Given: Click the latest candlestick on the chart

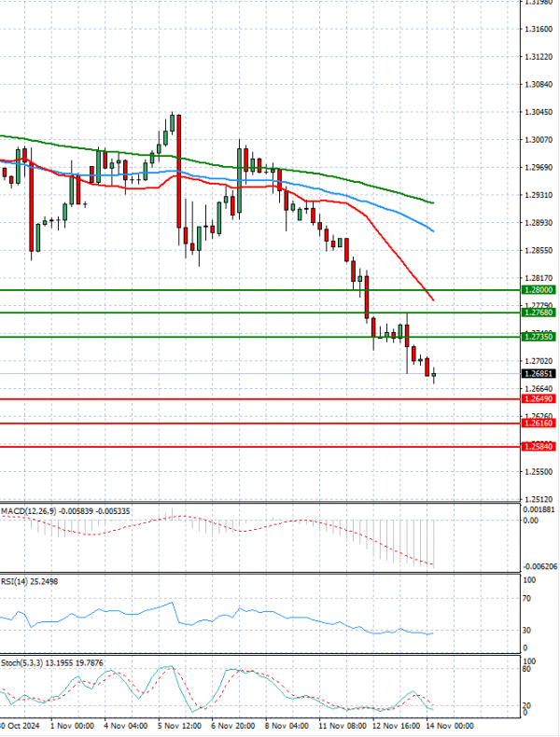Looking at the screenshot, I should point(433,375).
